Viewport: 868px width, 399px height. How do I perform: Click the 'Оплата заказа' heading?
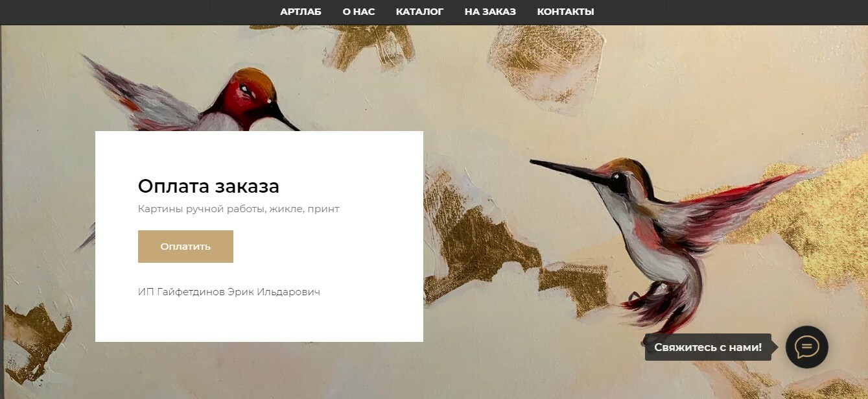[x=209, y=186]
